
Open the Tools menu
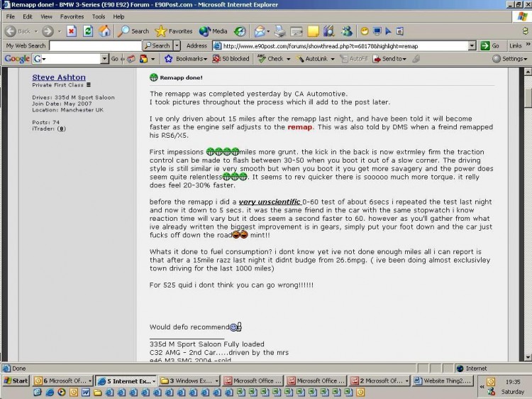pyautogui.click(x=99, y=16)
